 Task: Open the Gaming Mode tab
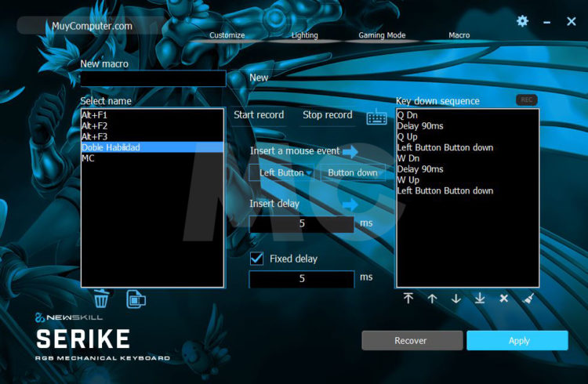[x=382, y=35]
